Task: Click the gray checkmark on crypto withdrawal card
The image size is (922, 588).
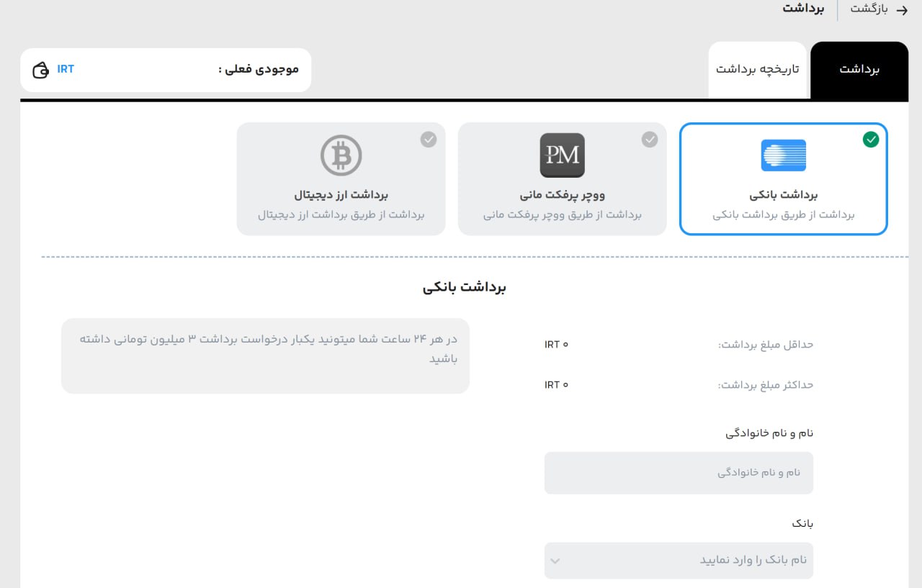Action: tap(429, 140)
